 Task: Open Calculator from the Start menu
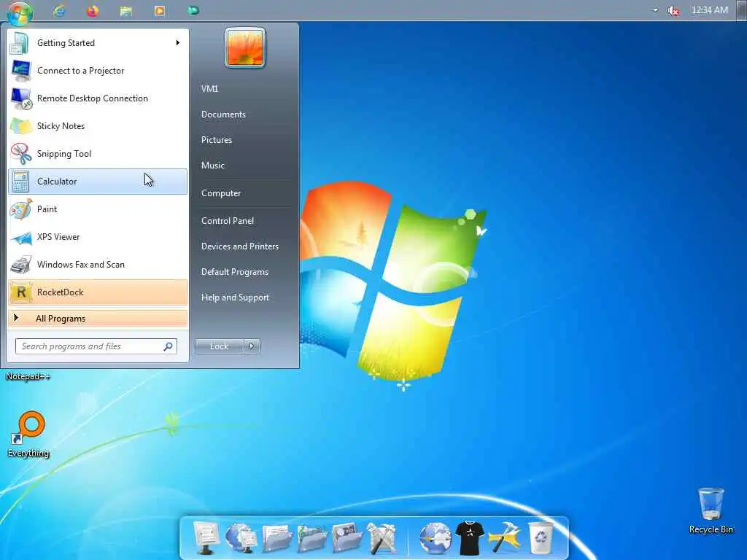98,182
